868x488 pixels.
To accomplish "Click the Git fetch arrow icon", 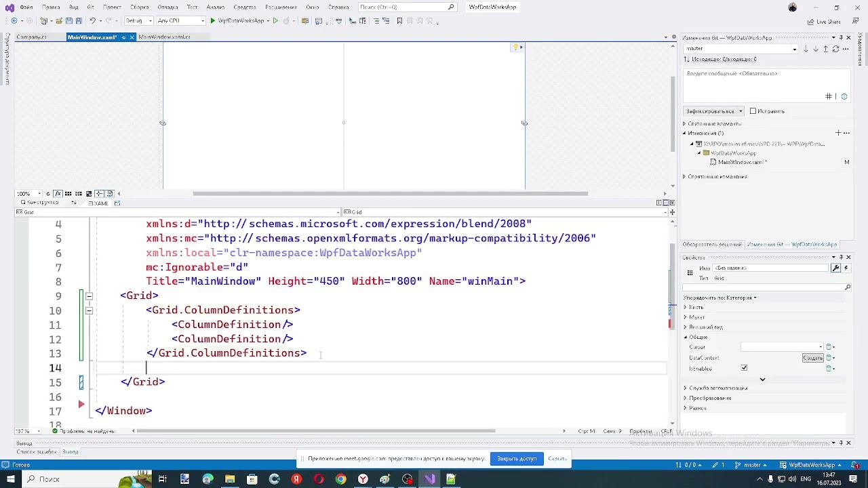I will pos(805,49).
